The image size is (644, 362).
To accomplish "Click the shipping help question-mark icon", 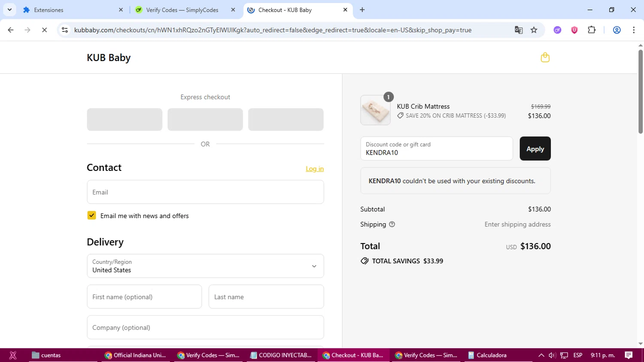I will click(392, 224).
